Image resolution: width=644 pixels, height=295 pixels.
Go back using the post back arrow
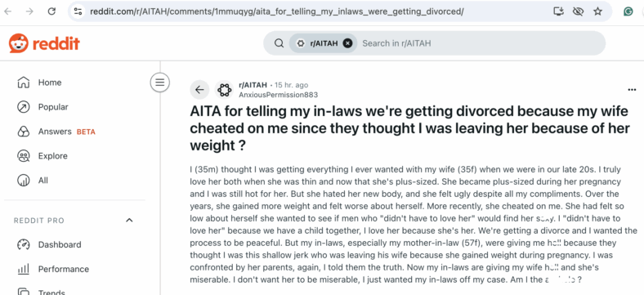click(199, 90)
